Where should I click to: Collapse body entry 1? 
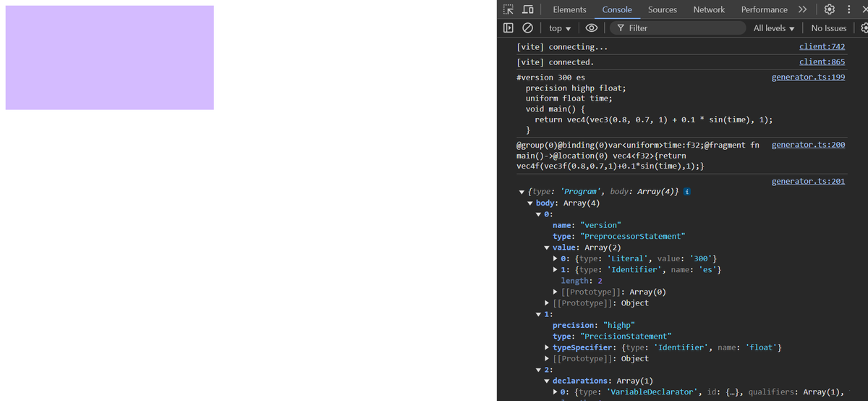click(539, 314)
